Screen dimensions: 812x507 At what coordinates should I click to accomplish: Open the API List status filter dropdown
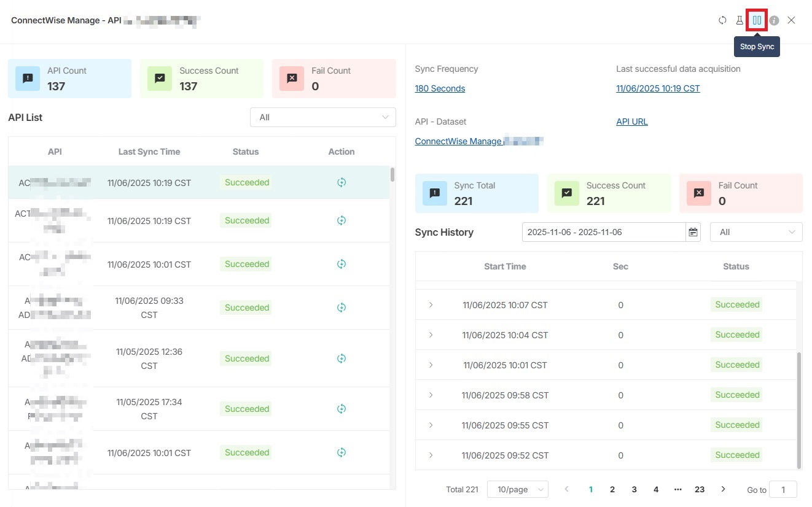coord(322,117)
